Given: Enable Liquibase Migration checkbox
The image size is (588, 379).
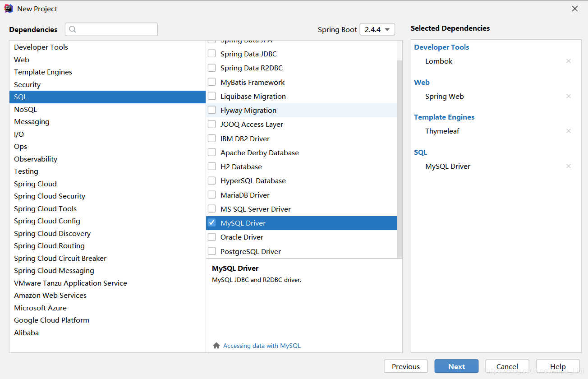Looking at the screenshot, I should click(211, 96).
